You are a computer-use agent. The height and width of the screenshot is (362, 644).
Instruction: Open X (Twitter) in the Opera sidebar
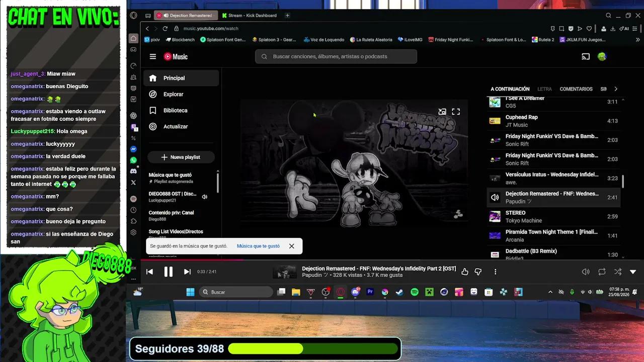133,183
